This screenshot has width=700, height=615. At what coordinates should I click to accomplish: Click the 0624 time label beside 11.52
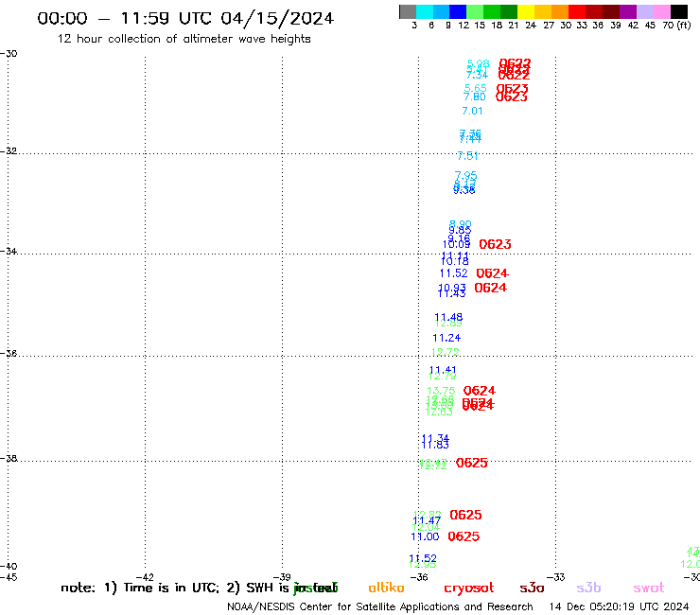pos(493,273)
